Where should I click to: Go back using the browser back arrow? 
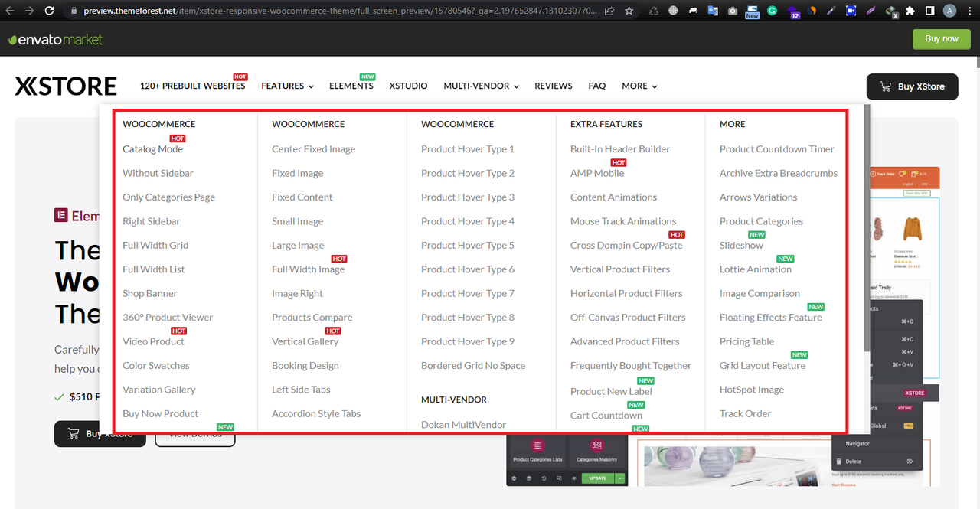click(x=9, y=11)
